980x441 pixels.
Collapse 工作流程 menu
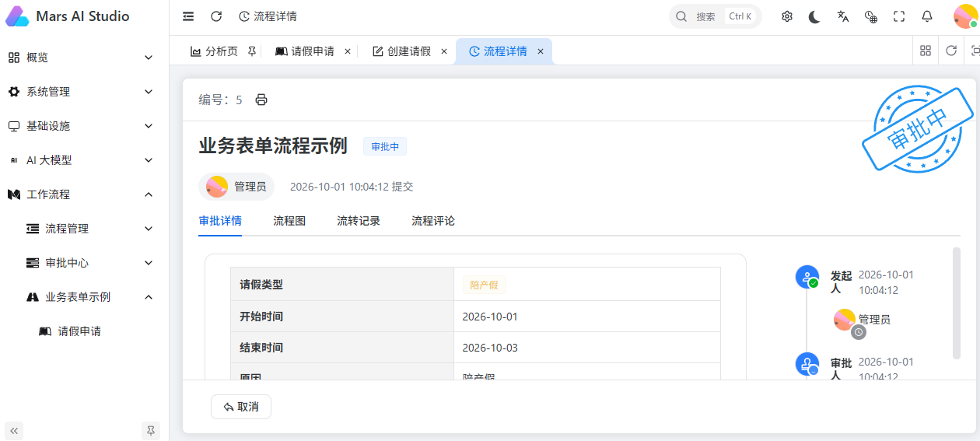(x=81, y=194)
